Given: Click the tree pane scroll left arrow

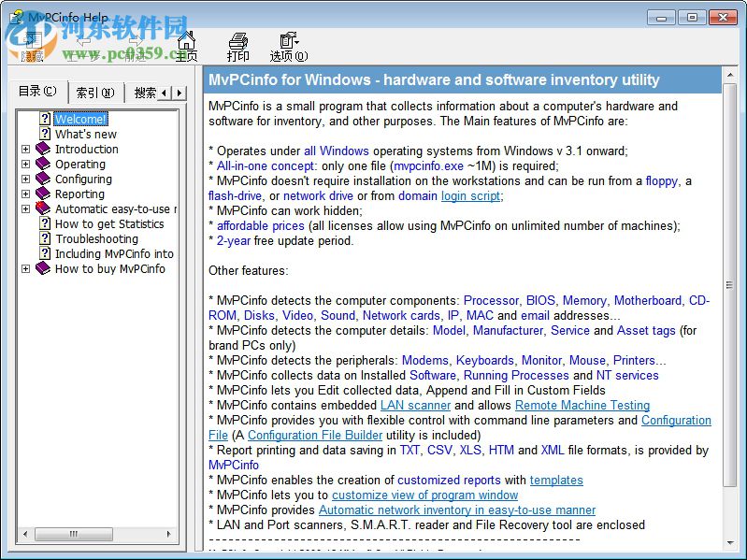Looking at the screenshot, I should point(25,534).
